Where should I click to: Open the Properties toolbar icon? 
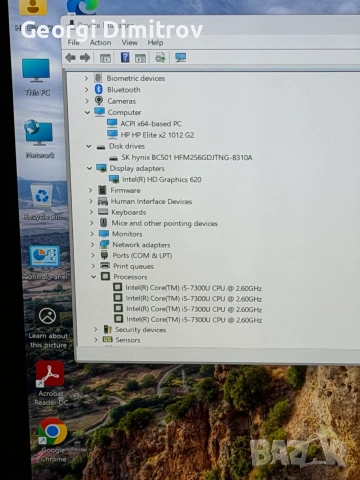pyautogui.click(x=105, y=58)
